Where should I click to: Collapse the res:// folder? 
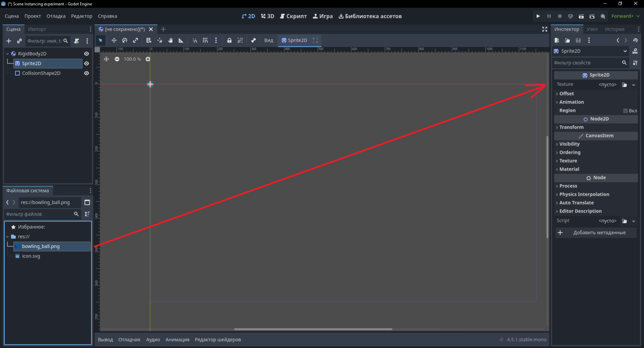(x=7, y=236)
